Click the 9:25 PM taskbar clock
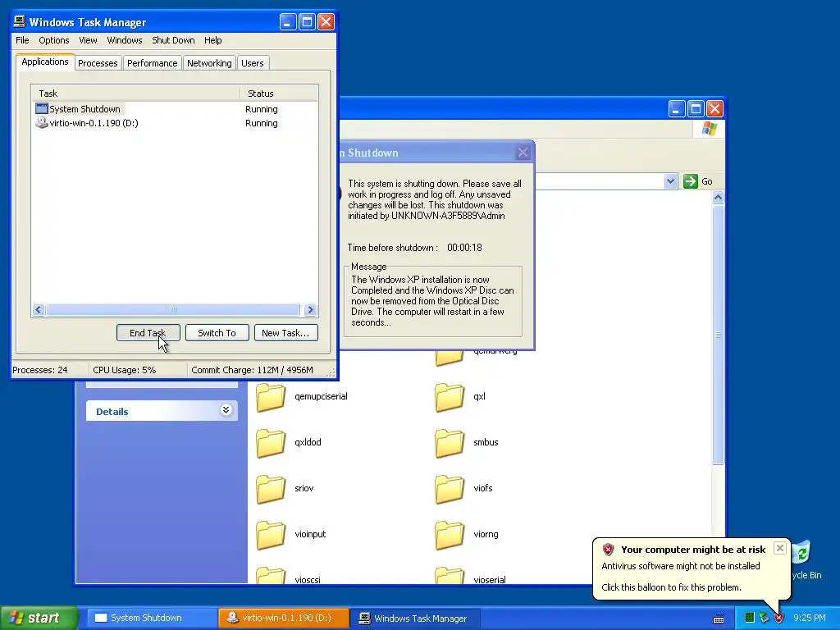Viewport: 840px width, 630px height. [x=810, y=618]
